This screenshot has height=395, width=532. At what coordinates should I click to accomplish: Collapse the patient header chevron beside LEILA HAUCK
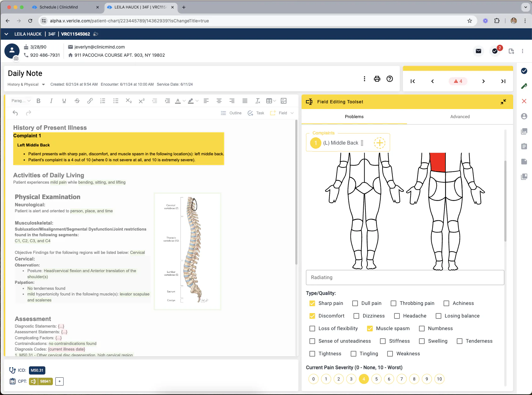click(x=6, y=34)
